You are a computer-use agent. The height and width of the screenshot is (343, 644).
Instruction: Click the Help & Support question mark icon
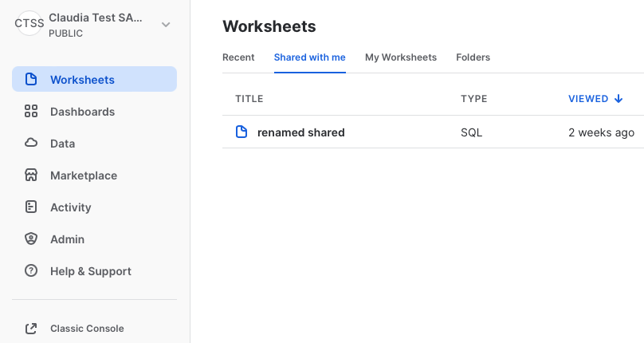click(x=31, y=271)
